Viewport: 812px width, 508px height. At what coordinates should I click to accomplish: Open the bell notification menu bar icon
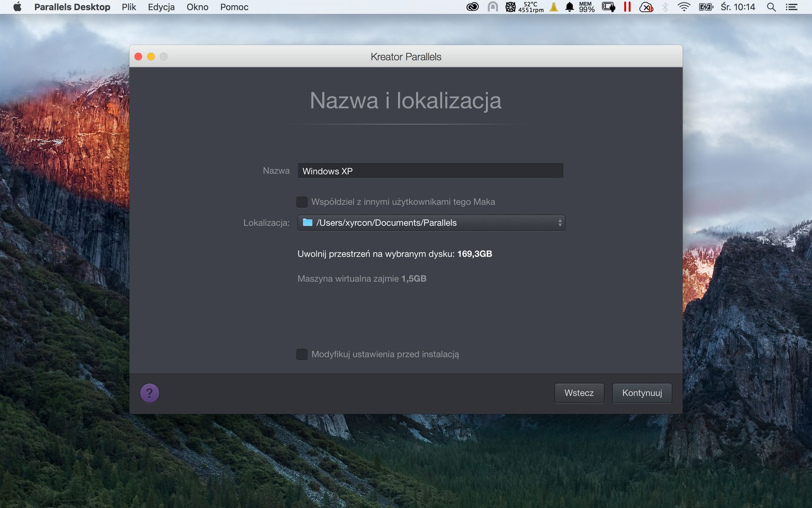click(570, 7)
